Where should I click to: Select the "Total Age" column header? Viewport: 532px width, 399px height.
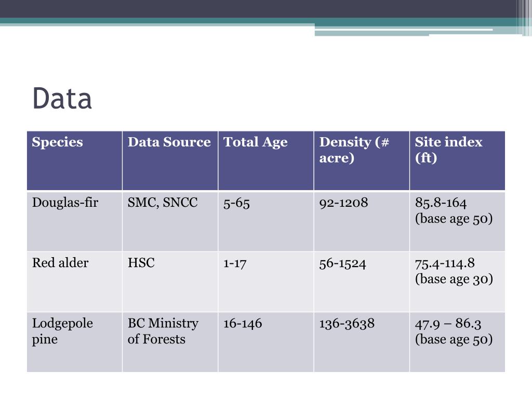[266, 161]
